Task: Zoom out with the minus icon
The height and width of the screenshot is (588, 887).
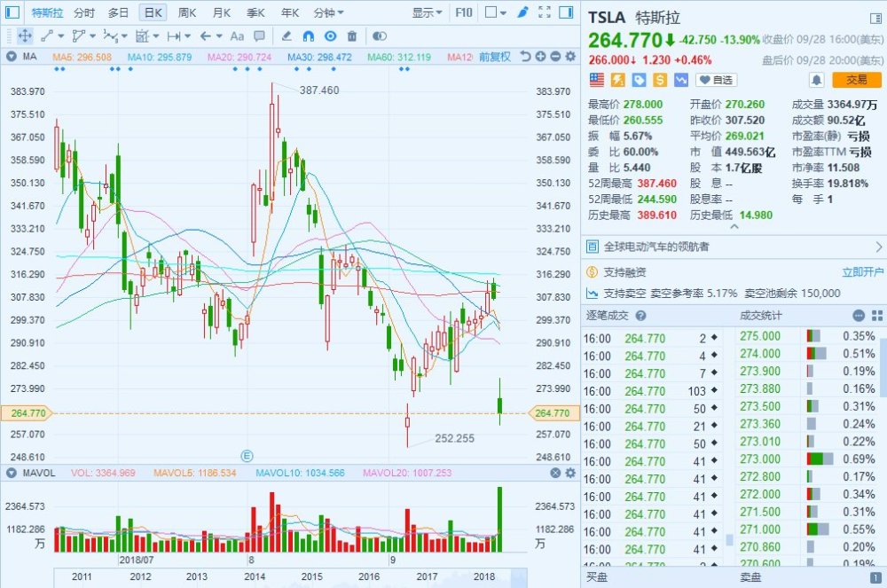Action: tap(555, 56)
